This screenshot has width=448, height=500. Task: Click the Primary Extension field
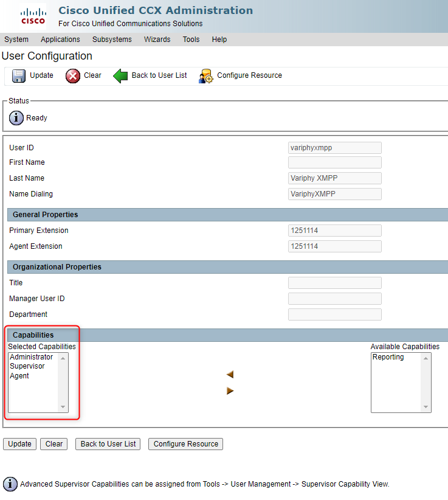tap(335, 231)
